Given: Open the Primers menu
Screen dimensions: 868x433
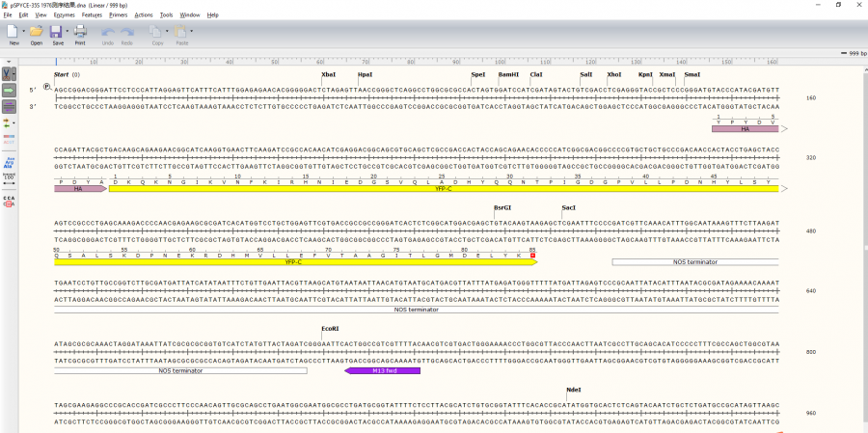Looking at the screenshot, I should tap(118, 15).
